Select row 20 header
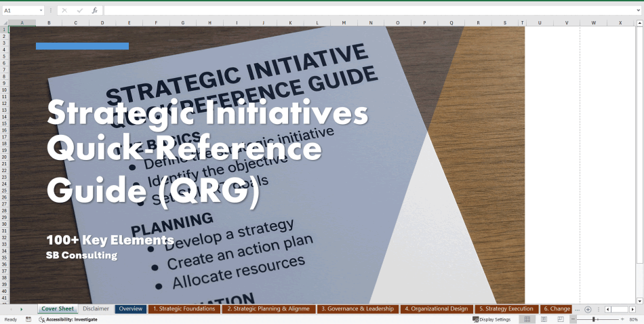Viewport: 644px width, 324px height. pyautogui.click(x=4, y=157)
